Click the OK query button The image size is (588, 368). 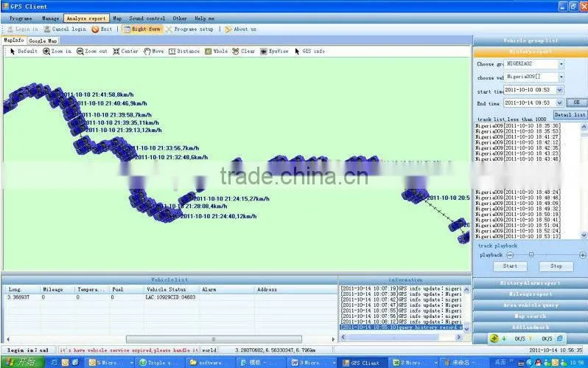576,103
